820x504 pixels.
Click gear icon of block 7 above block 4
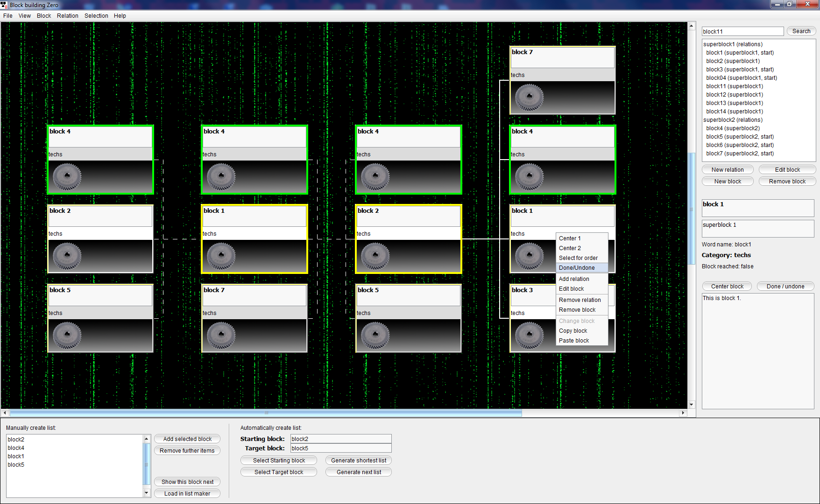click(x=530, y=97)
